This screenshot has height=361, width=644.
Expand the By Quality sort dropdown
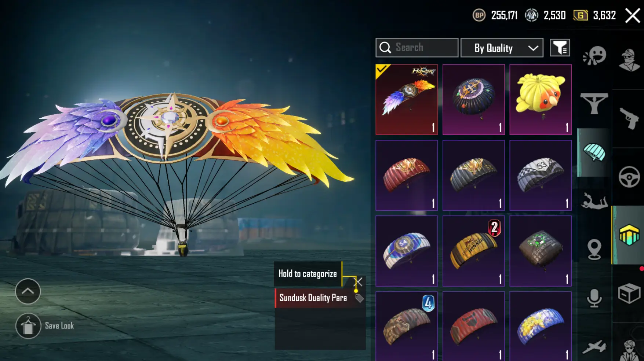point(502,48)
